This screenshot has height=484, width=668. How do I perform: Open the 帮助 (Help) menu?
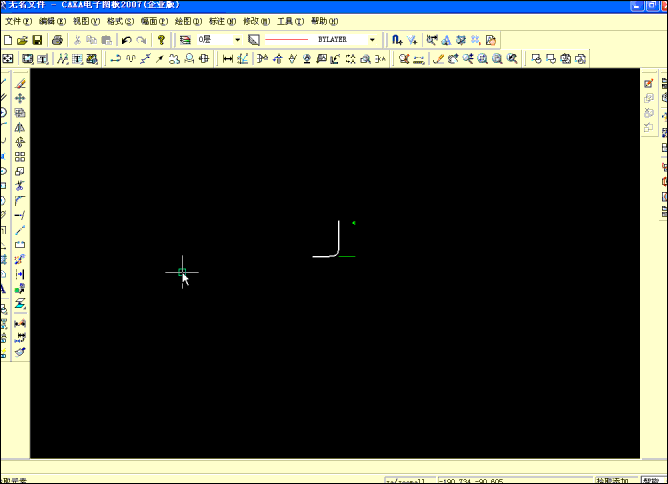325,21
